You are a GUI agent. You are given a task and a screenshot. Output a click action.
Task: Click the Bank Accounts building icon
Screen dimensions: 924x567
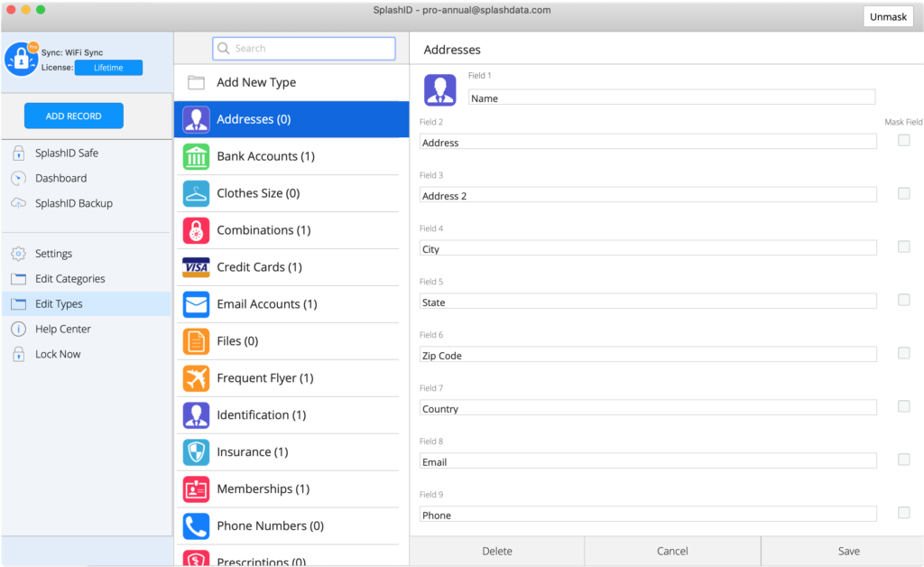(196, 156)
